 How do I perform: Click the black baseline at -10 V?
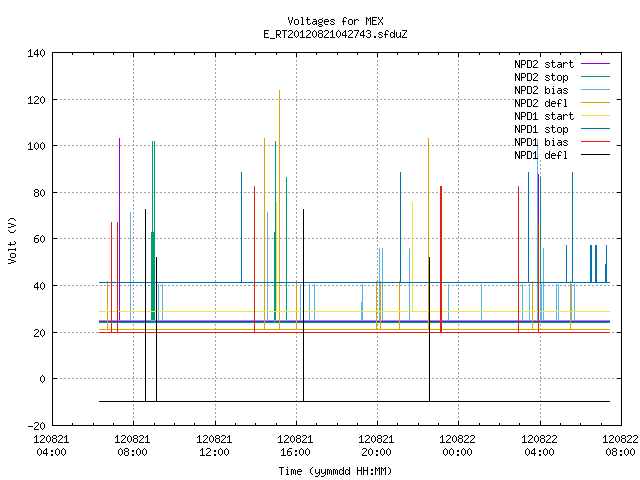[354, 401]
